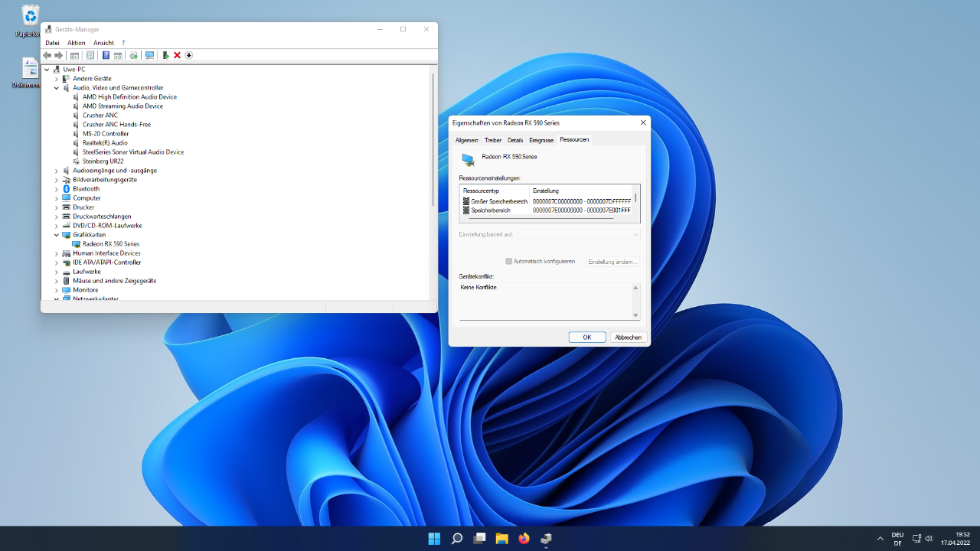Select the Großer Speicherbereich resource row

tap(547, 201)
